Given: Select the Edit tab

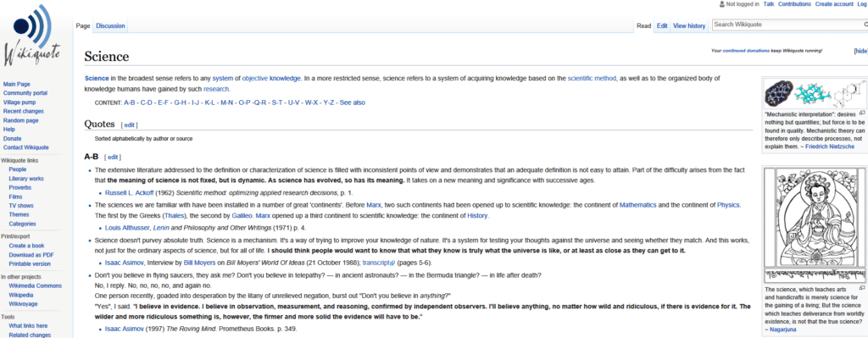Looking at the screenshot, I should pyautogui.click(x=662, y=26).
